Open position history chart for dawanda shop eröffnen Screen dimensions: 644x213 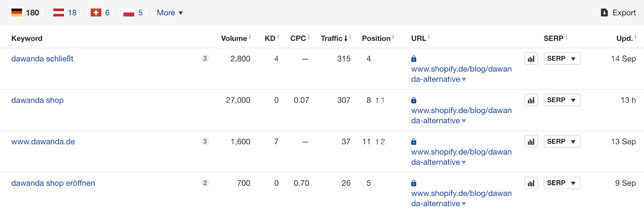531,184
